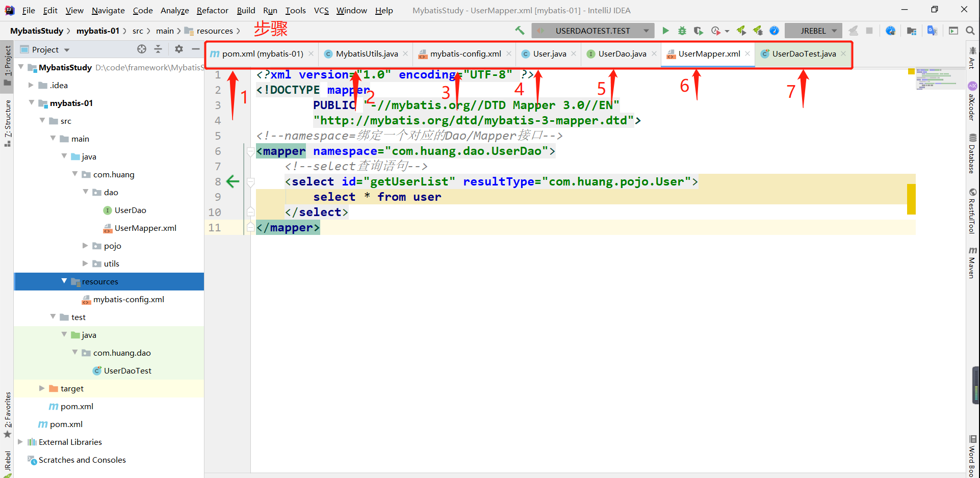Open the run configuration dropdown USERDAOTEST.TEST
Viewport: 980px width, 478px height.
point(592,31)
